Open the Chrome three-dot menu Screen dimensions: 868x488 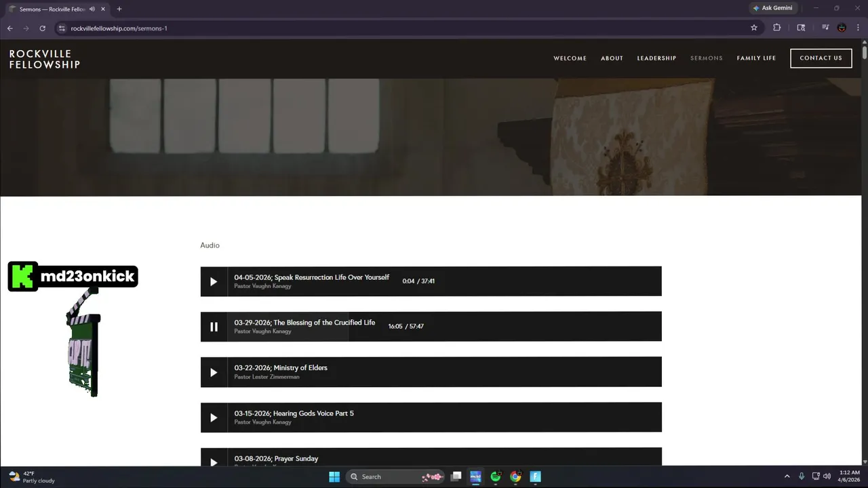pyautogui.click(x=858, y=28)
